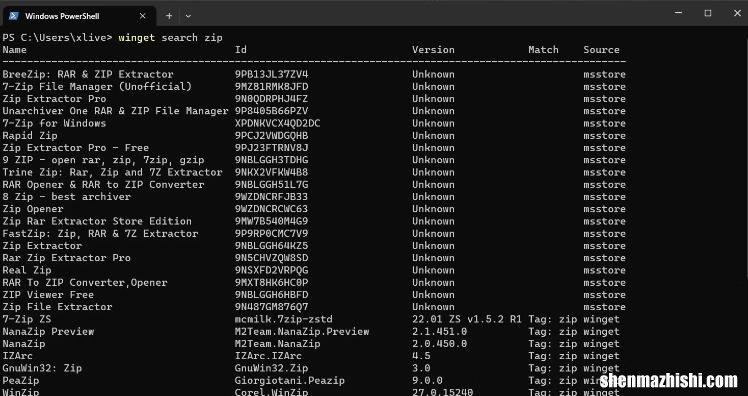The image size is (748, 396).
Task: Click 'Zip Opener' entry
Action: 32,209
